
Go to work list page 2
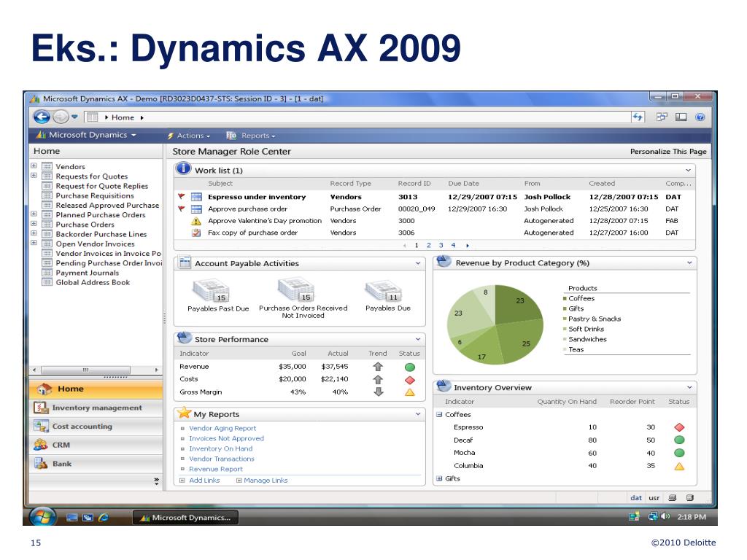(429, 245)
